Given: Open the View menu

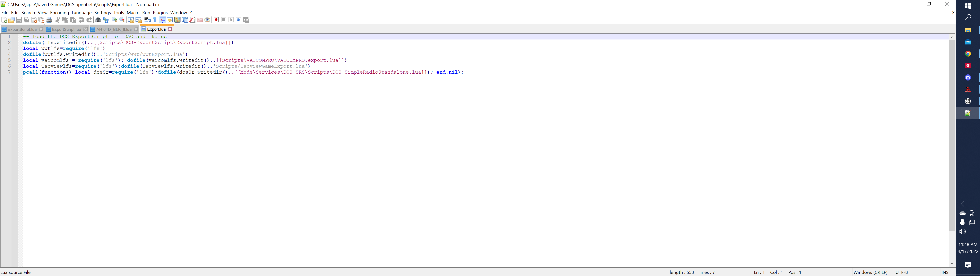Looking at the screenshot, I should click(x=43, y=13).
